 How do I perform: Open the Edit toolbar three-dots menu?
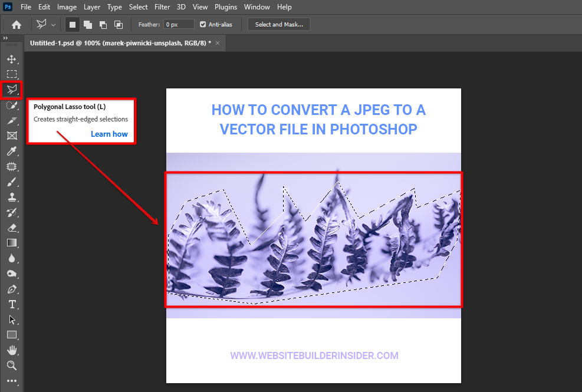click(12, 381)
